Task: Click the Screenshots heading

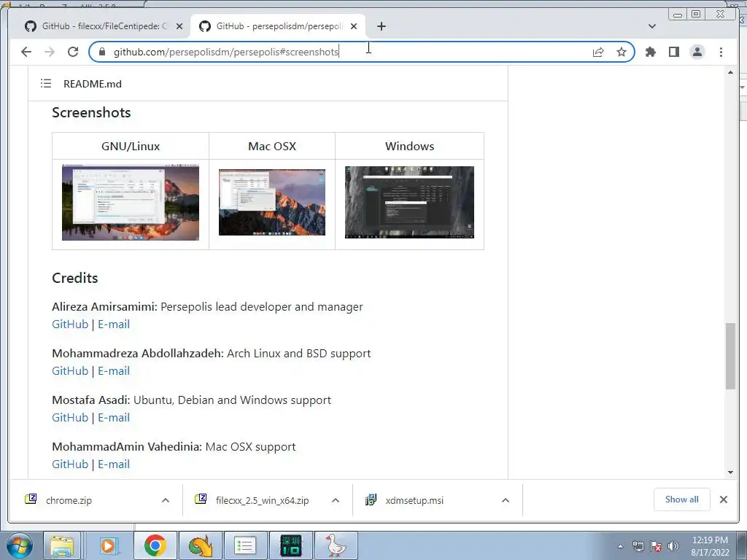Action: pos(91,113)
